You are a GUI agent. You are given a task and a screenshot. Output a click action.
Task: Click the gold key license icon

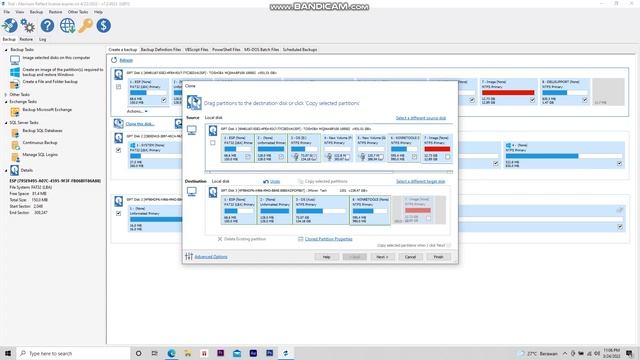pyautogui.click(x=85, y=26)
